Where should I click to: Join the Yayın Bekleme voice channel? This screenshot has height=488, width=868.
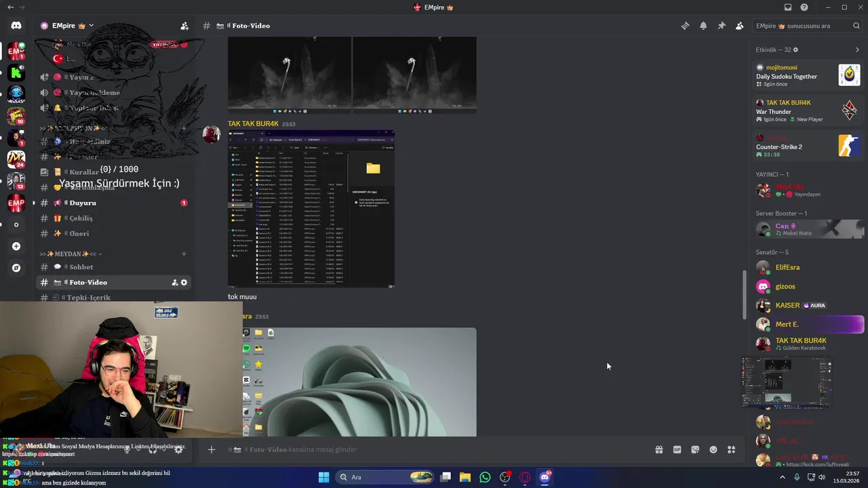[113, 92]
